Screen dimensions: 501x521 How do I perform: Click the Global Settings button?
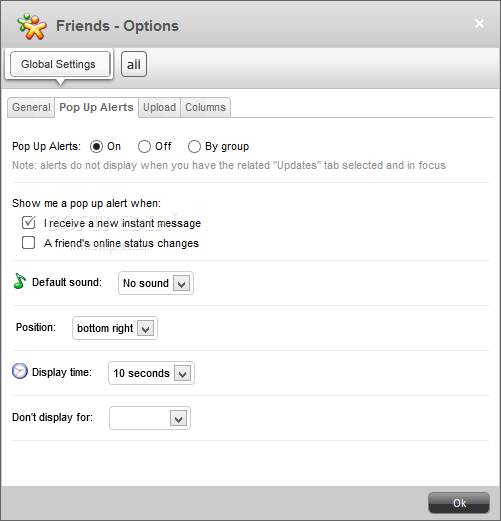coord(59,64)
